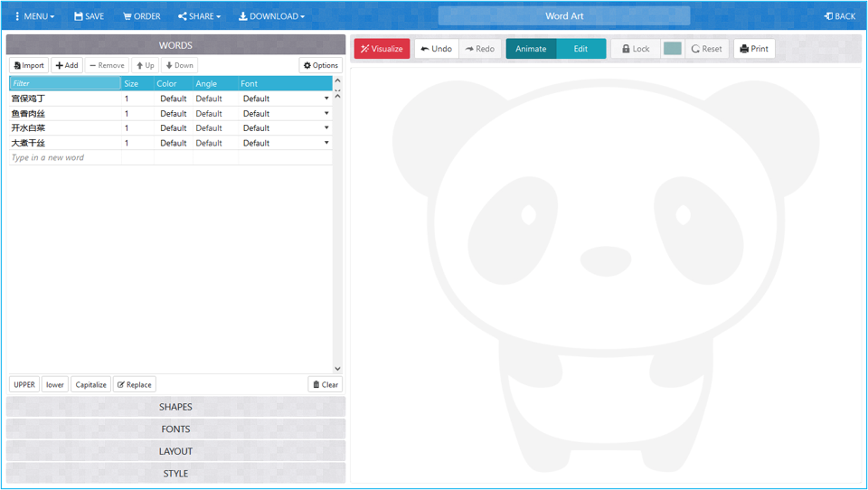This screenshot has height=490, width=868.
Task: Convert words to UPPER case
Action: coord(24,384)
